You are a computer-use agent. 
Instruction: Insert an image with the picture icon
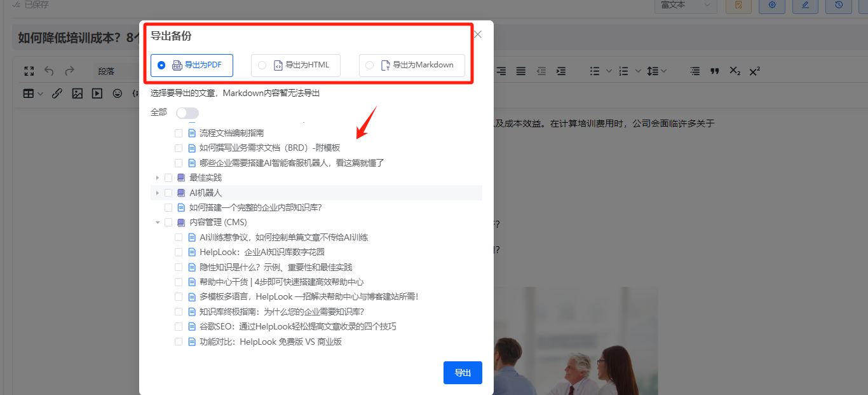[x=78, y=94]
